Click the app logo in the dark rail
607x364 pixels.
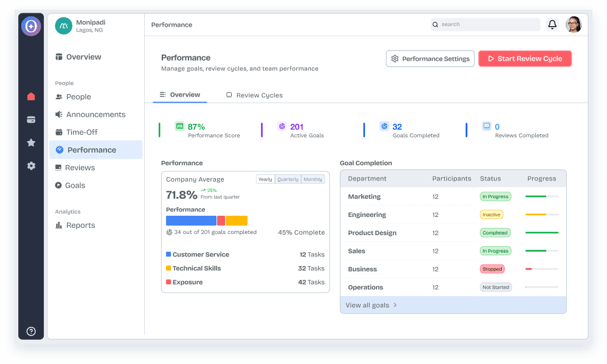pyautogui.click(x=31, y=26)
